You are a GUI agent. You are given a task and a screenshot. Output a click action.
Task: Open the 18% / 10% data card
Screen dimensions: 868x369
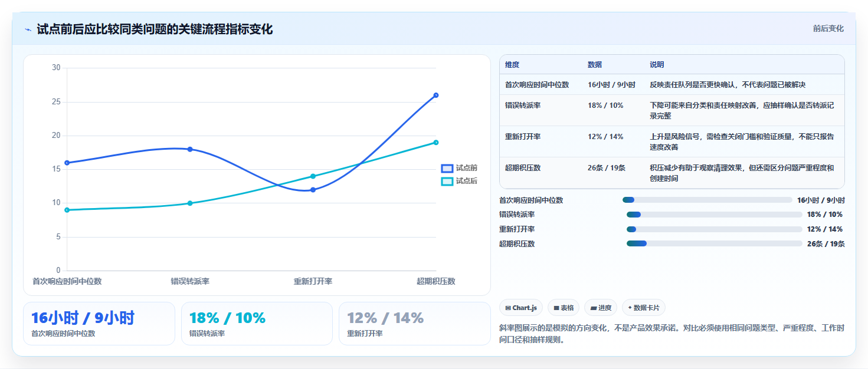257,324
